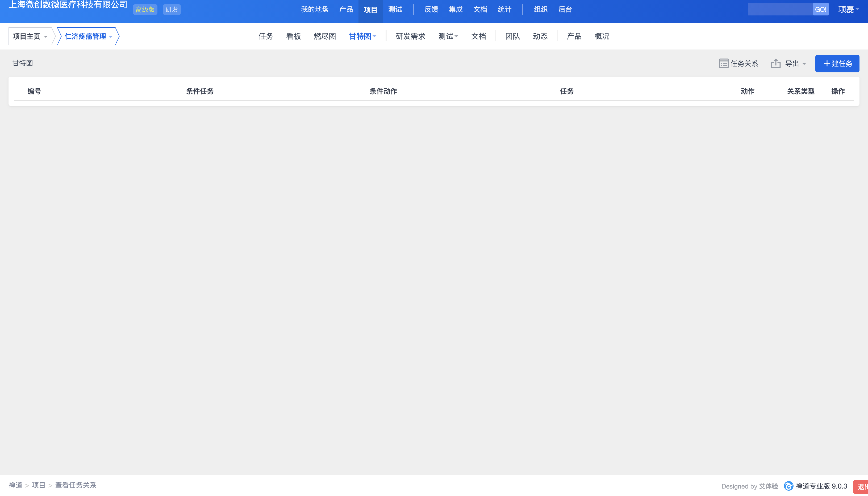Open the 项目主页 dropdown
This screenshot has height=496, width=868.
pyautogui.click(x=30, y=36)
